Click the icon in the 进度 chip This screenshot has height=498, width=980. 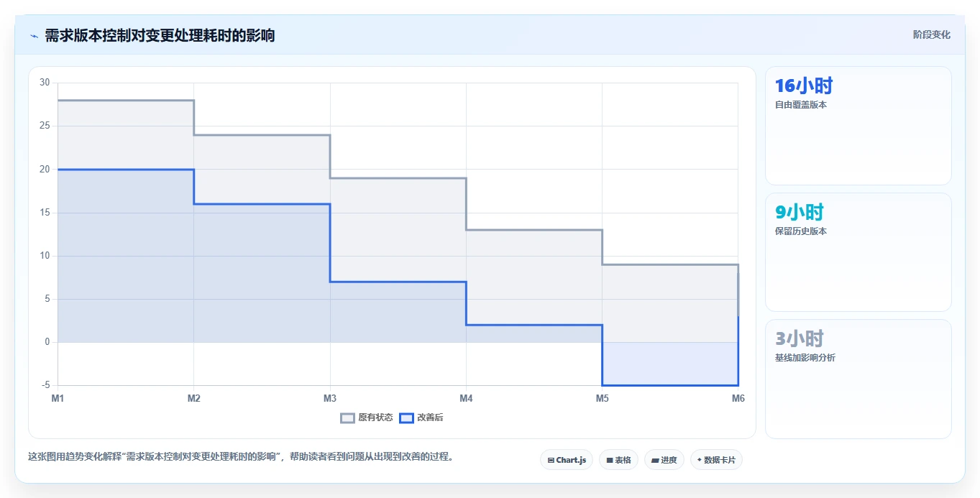pos(655,460)
